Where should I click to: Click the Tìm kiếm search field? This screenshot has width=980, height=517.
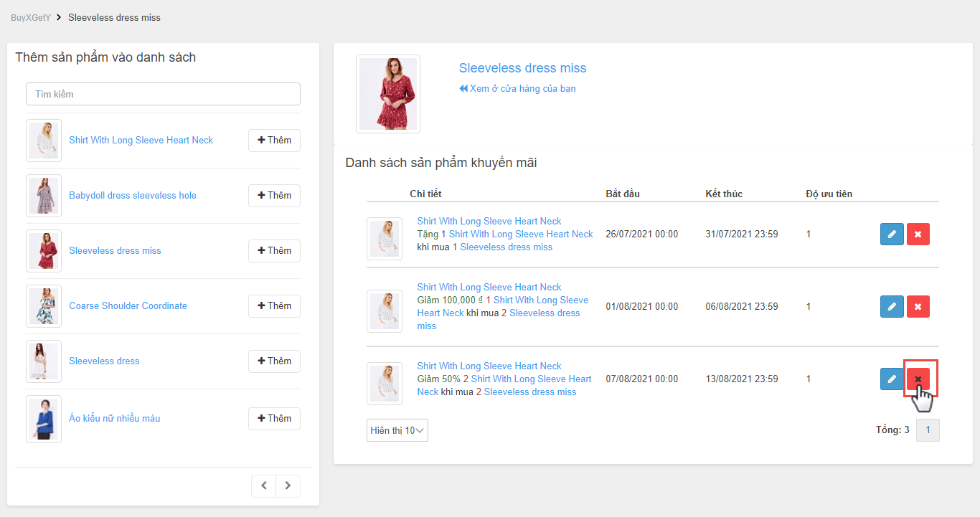point(163,94)
